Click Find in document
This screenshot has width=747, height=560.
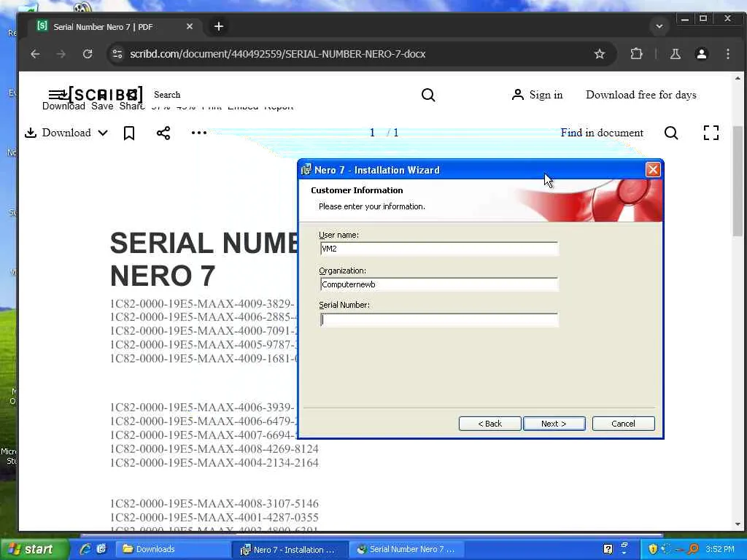coord(602,133)
